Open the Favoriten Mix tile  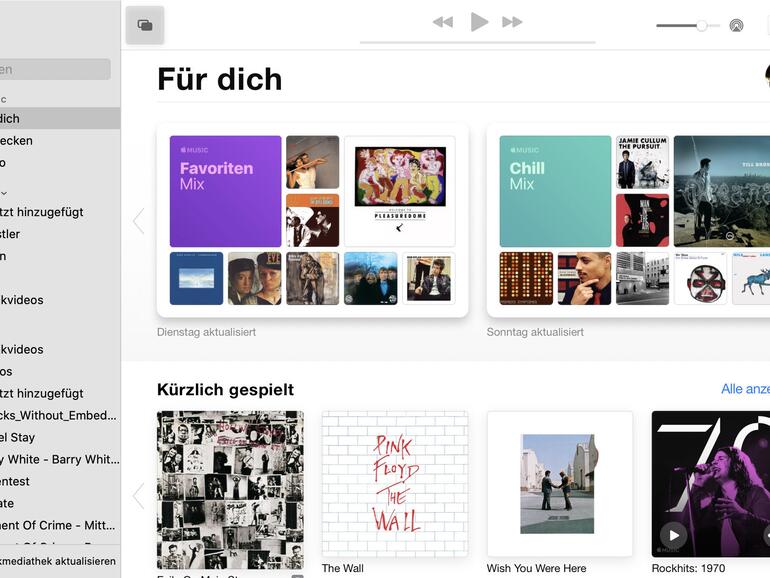[x=225, y=191]
